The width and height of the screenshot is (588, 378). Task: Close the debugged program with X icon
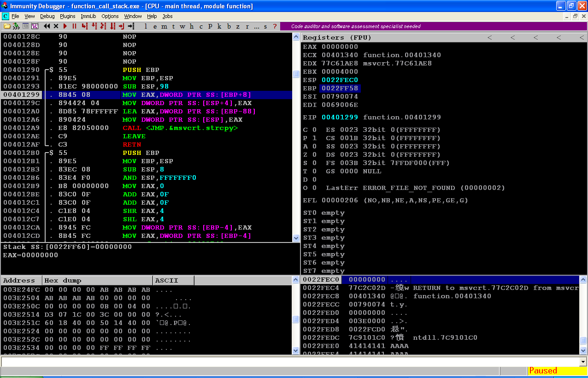[x=56, y=26]
